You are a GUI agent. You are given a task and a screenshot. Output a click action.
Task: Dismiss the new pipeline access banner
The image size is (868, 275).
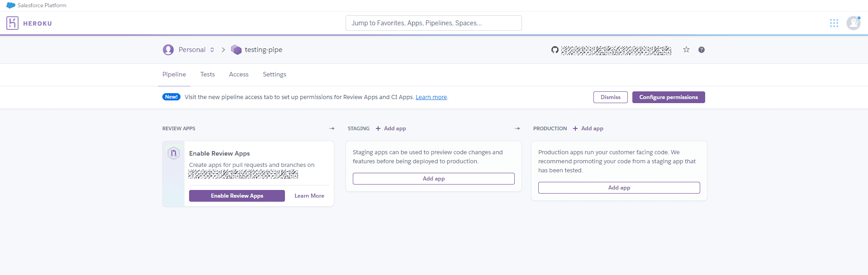point(610,97)
